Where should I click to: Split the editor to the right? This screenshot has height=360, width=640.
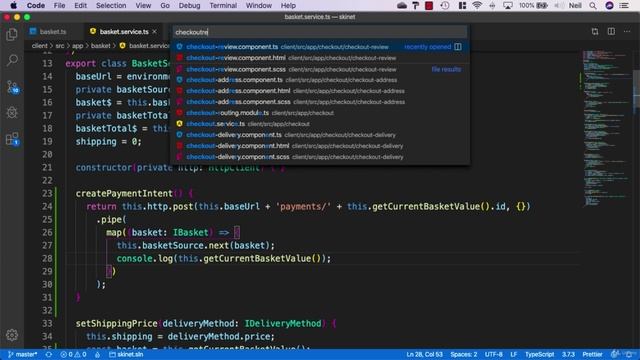611,31
